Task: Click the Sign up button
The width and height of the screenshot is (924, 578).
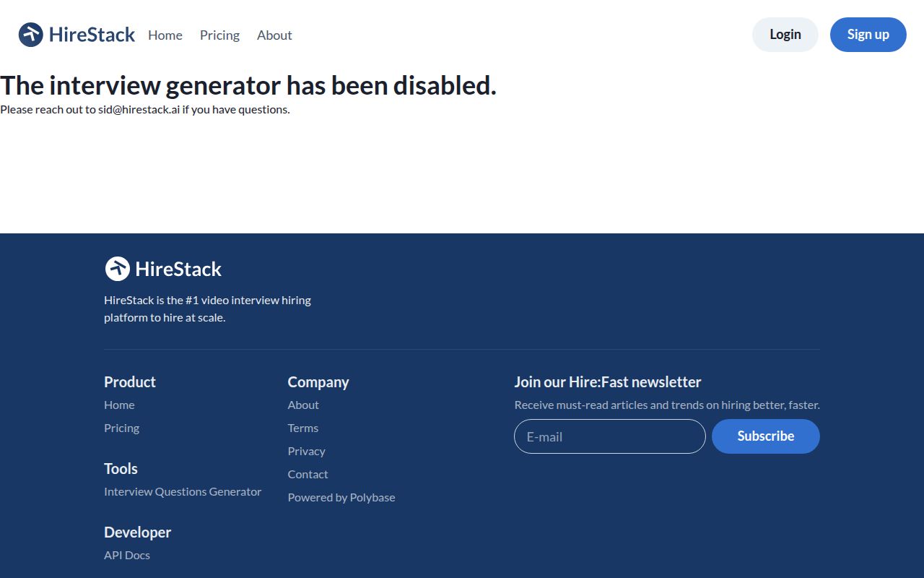Action: pyautogui.click(x=868, y=35)
